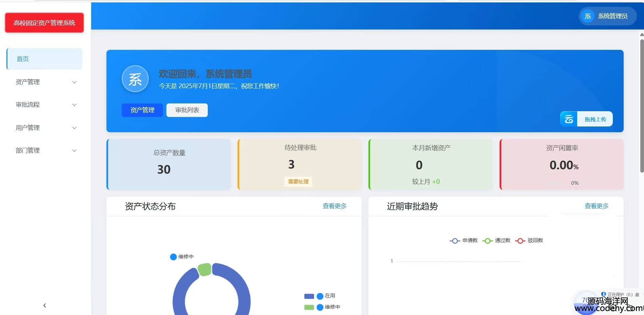Click the blue 资产管理 banner button
Screen dimensions: 644x315
tap(142, 110)
